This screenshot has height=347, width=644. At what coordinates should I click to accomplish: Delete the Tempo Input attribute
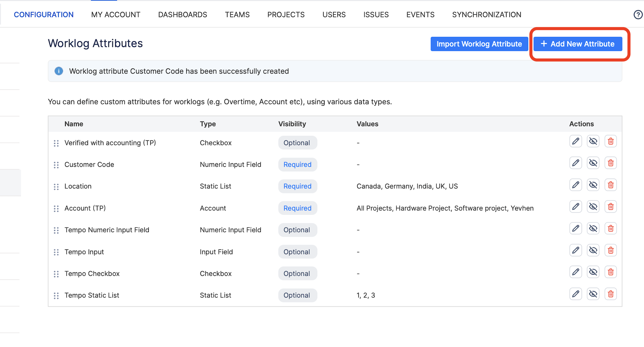611,250
